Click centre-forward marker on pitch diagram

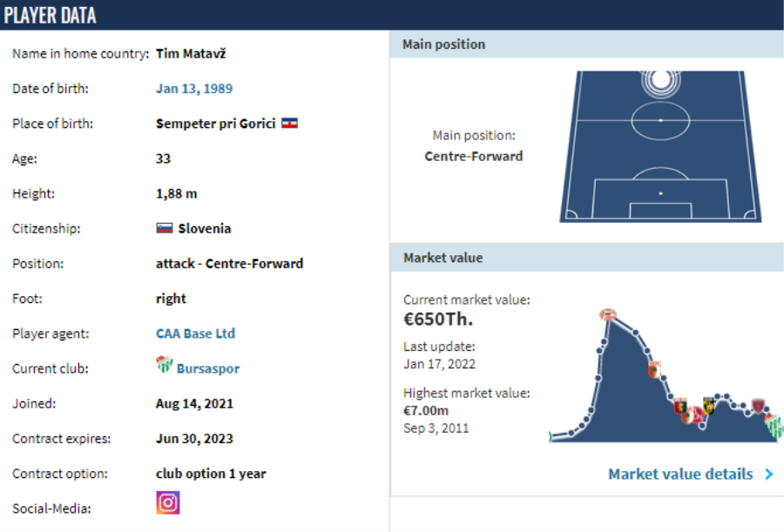pos(659,82)
